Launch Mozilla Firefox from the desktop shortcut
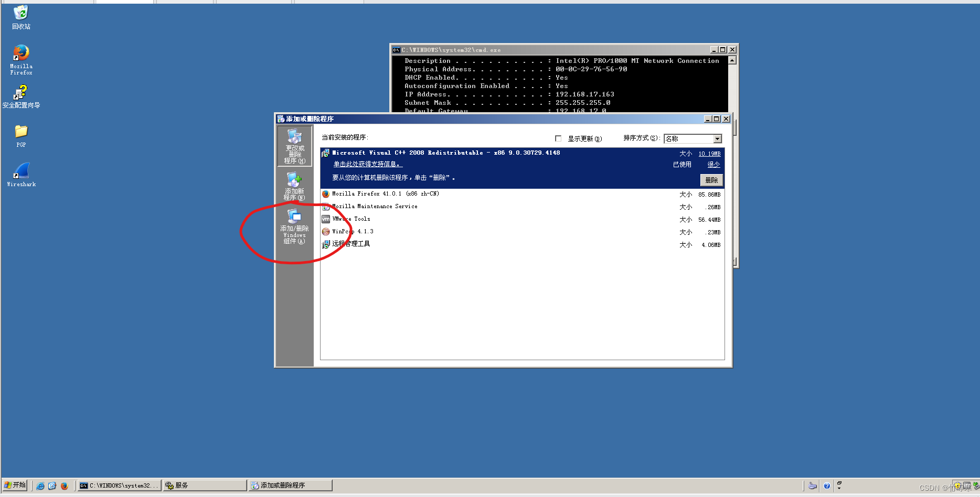 pos(21,59)
